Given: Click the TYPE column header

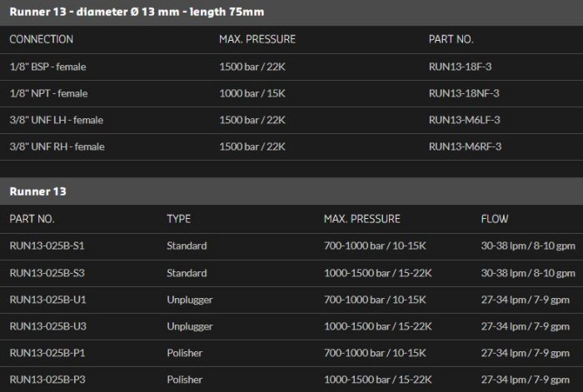Looking at the screenshot, I should (178, 219).
